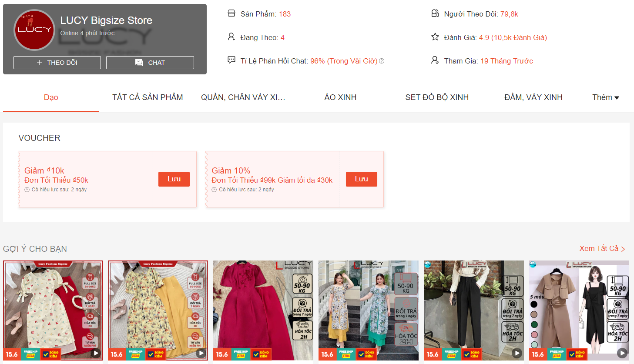Follow the shop with THEO DÕI button
The height and width of the screenshot is (364, 634).
(x=57, y=63)
